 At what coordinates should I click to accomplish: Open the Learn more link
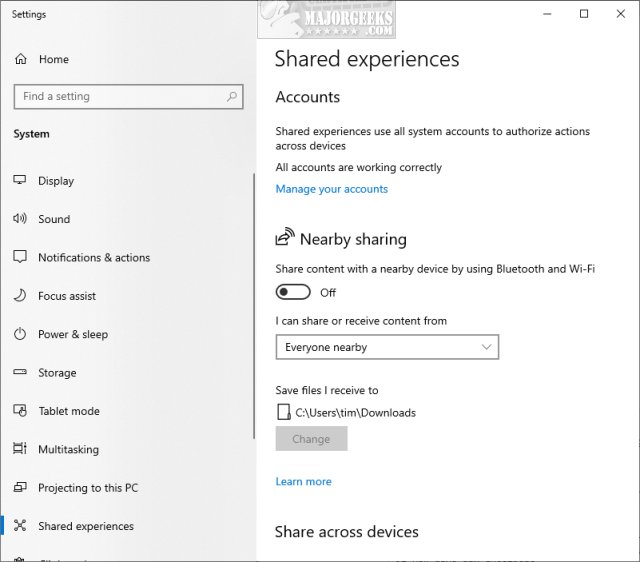(303, 482)
